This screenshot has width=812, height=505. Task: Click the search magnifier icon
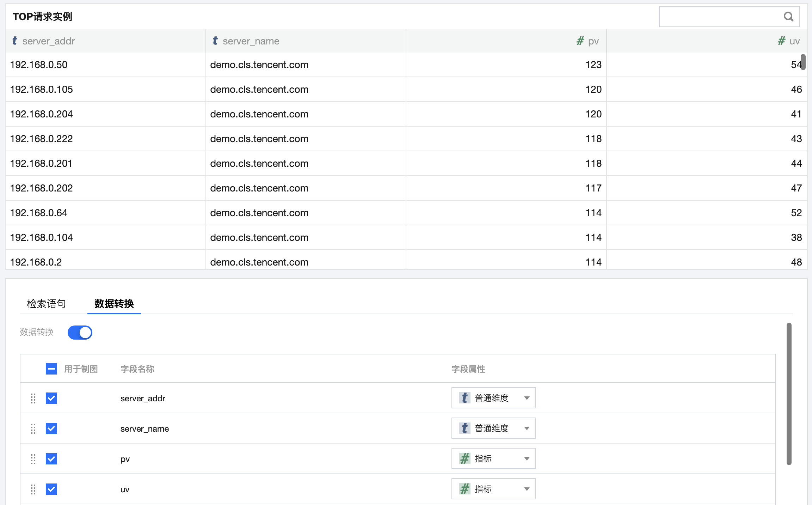(x=788, y=17)
